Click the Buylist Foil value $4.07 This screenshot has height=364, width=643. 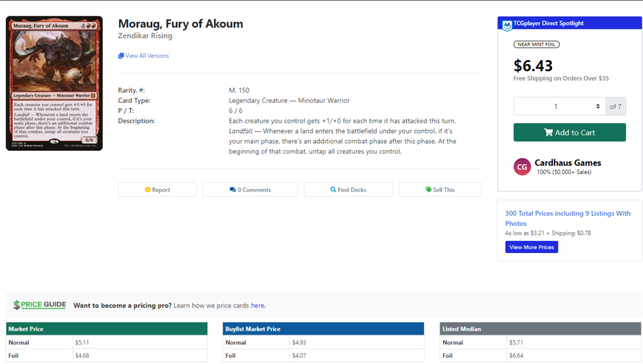[x=299, y=356]
